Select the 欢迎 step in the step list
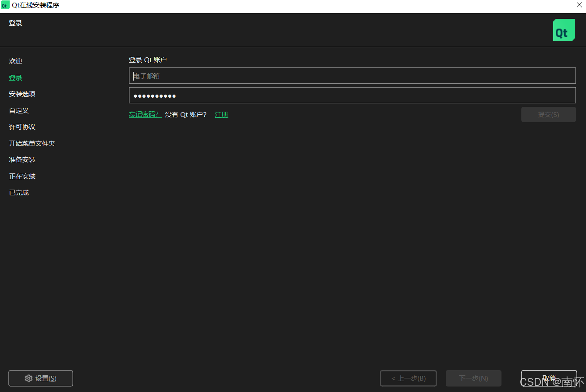Viewport: 586px width, 392px height. [15, 61]
